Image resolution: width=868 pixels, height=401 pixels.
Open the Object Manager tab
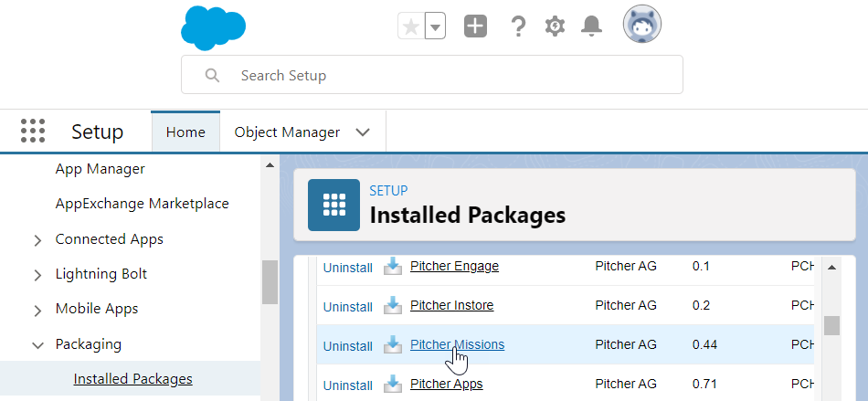coord(287,132)
